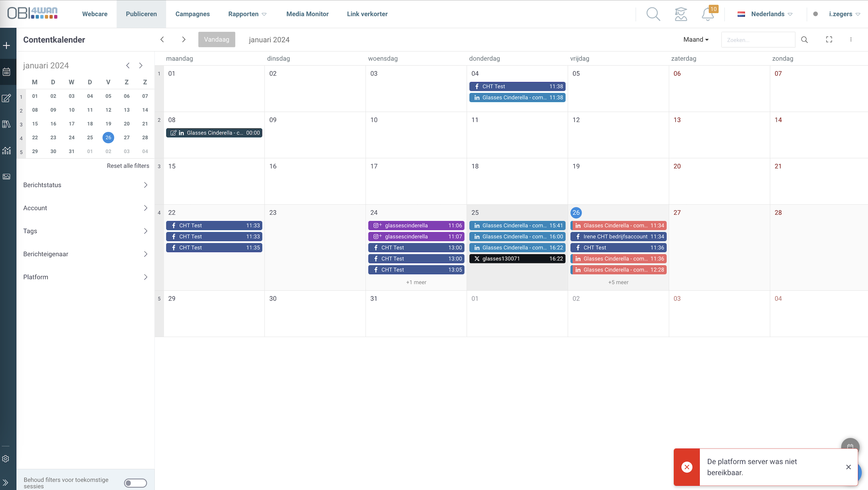Select day 15 in mini calendar
This screenshot has width=868, height=490.
point(35,123)
